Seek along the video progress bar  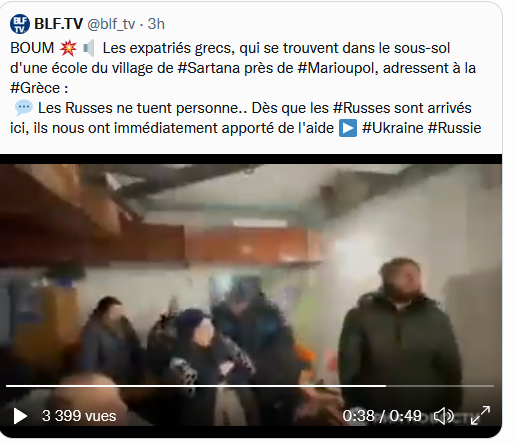click(x=250, y=386)
